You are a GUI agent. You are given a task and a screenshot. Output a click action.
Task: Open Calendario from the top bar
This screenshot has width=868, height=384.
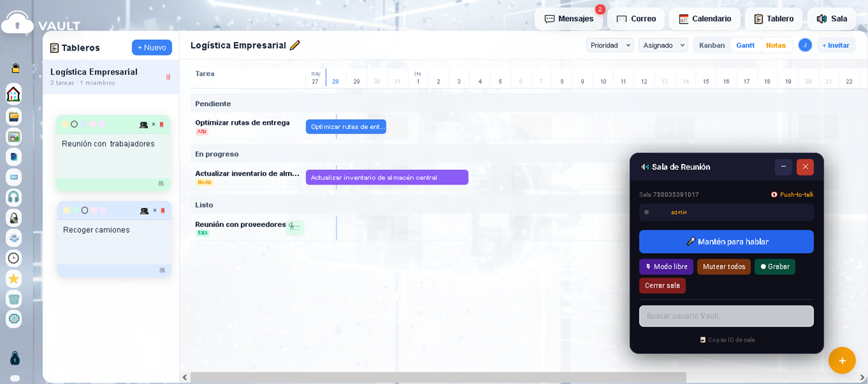[705, 19]
